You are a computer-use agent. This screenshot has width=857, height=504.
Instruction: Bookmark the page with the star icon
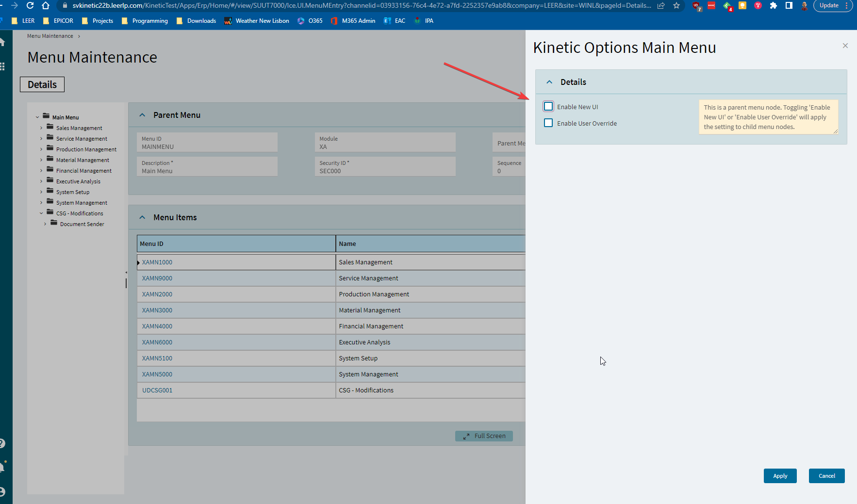click(676, 6)
